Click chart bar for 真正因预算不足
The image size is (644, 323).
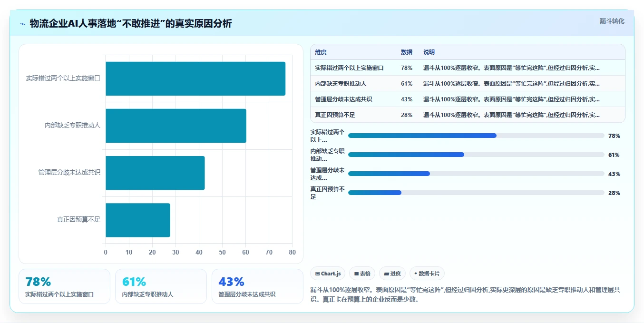click(138, 220)
